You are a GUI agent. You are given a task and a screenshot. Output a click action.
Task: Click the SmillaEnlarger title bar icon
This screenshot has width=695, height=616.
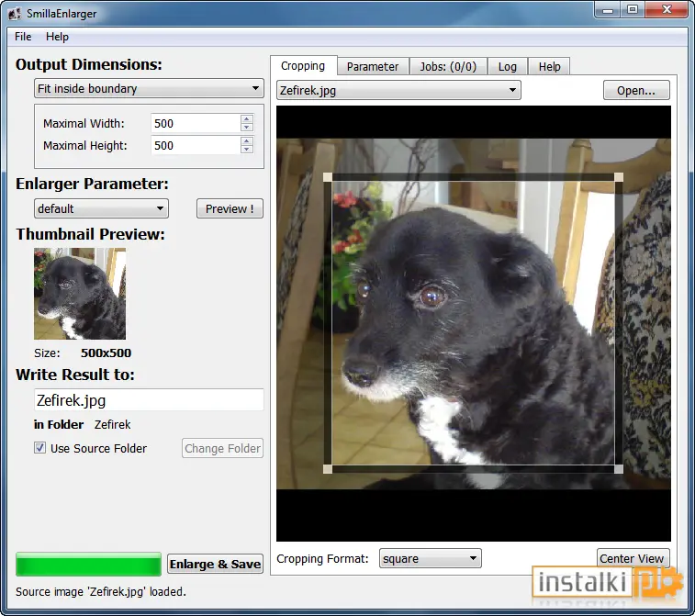[14, 14]
